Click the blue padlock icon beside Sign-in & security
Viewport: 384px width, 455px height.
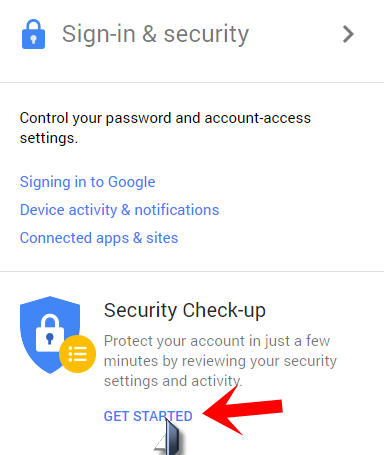pos(33,34)
